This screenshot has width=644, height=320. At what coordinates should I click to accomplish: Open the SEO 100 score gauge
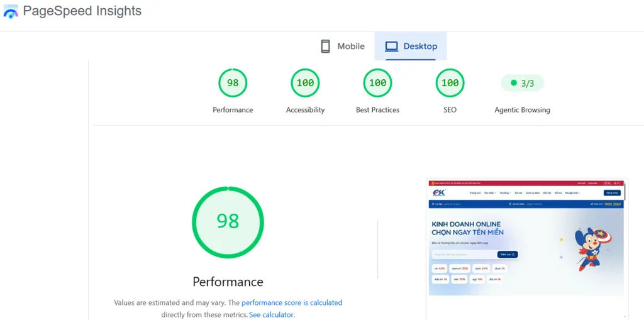[450, 83]
